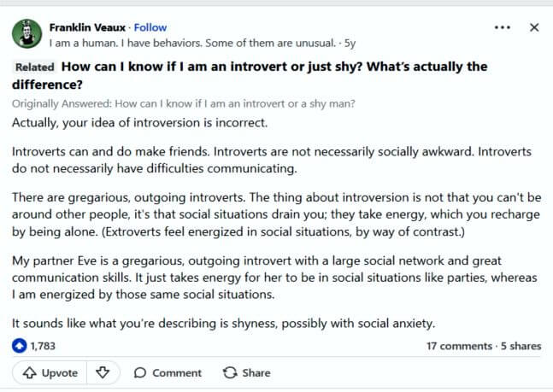
Task: Open Franklin Veaux's profile avatar
Action: [x=26, y=34]
